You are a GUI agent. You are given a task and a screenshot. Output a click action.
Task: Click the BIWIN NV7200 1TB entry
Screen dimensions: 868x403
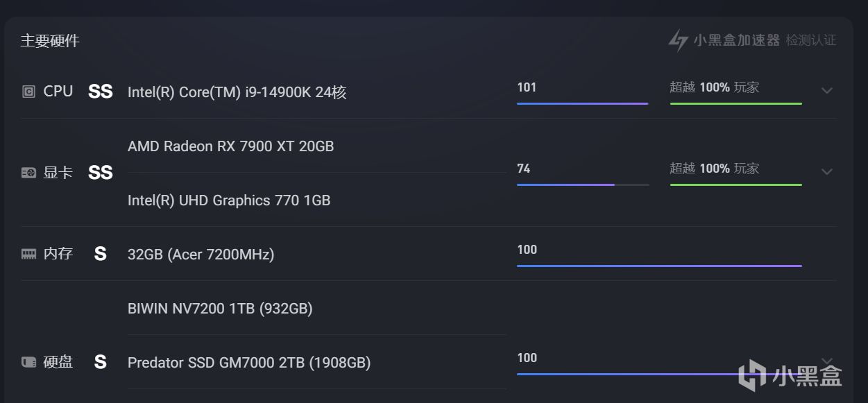[x=220, y=309]
